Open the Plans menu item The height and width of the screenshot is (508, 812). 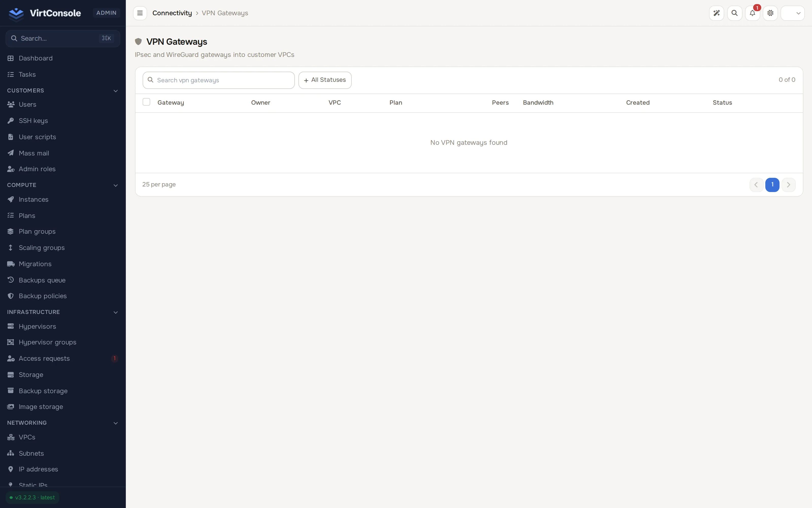63,216
